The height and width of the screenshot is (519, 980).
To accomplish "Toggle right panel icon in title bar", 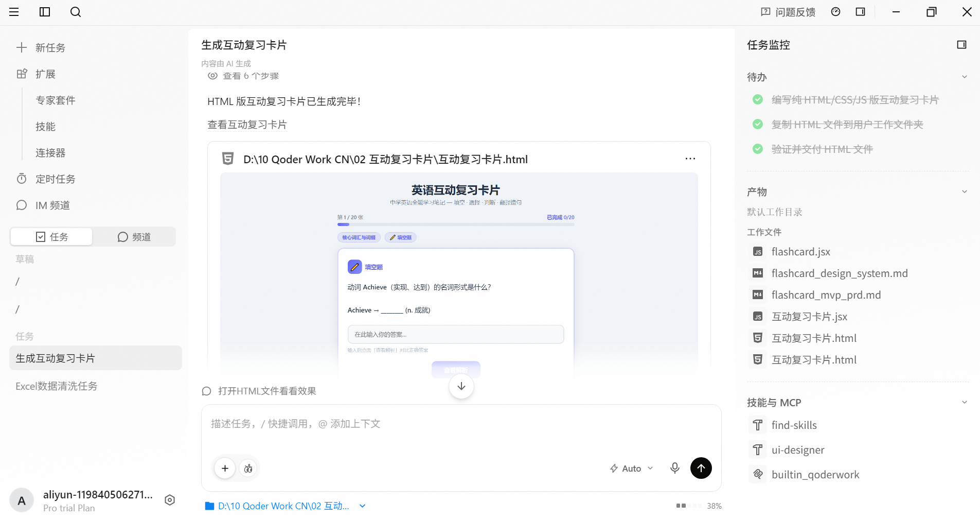I will click(x=861, y=12).
